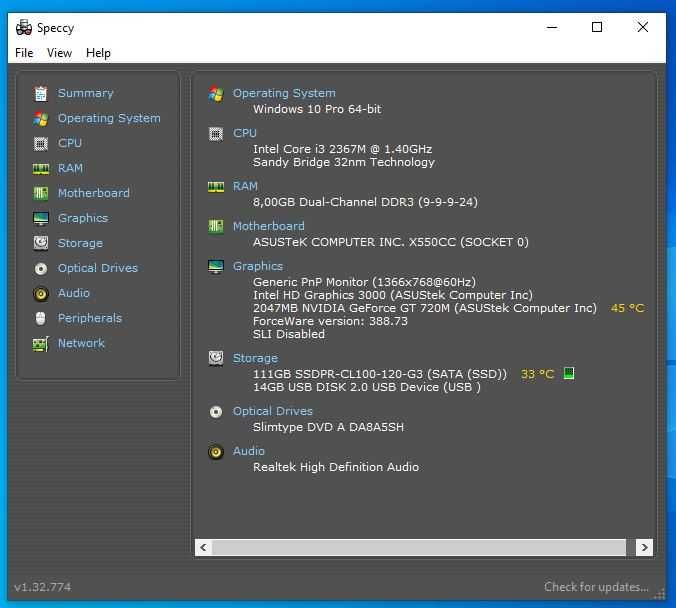Go to the RAM section in sidebar
This screenshot has width=676, height=608.
70,168
